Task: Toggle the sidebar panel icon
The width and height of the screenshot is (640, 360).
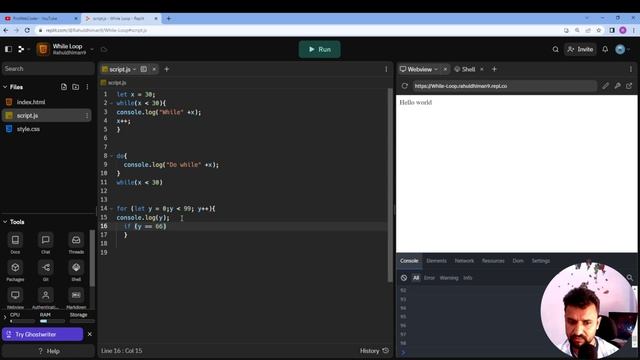Action: [8, 49]
